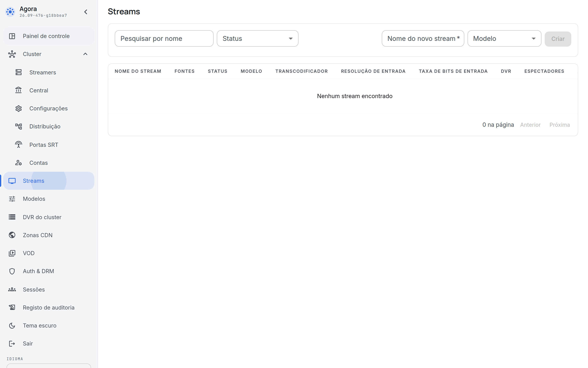The image size is (588, 368).
Task: Click the TRANSCODIFICADOR column header
Action: (x=302, y=71)
